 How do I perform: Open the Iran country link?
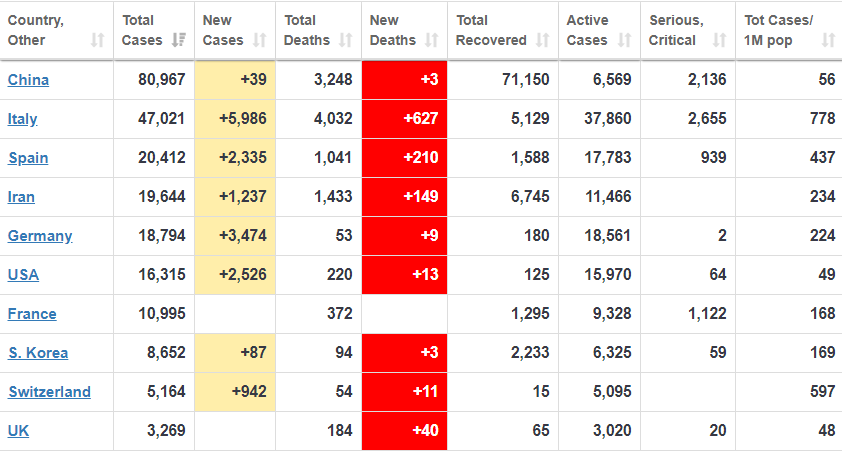click(x=21, y=197)
